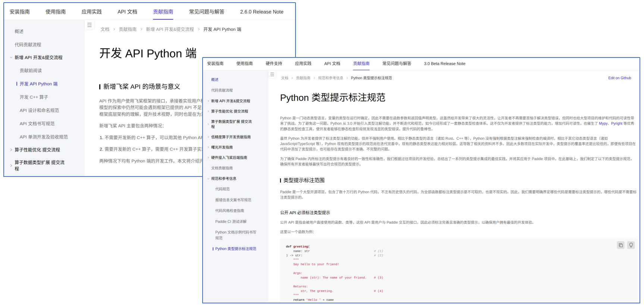
Task: Follow the Pyright hyperlink
Action: 616,124
